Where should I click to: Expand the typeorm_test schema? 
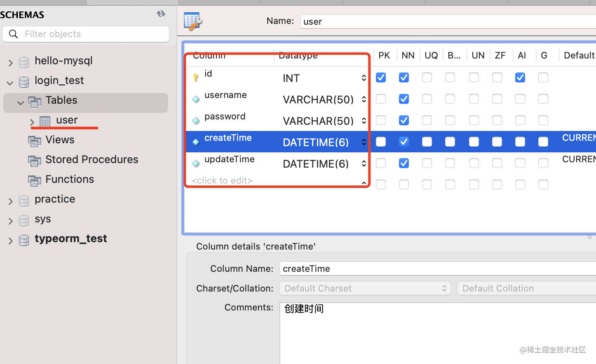tap(11, 240)
